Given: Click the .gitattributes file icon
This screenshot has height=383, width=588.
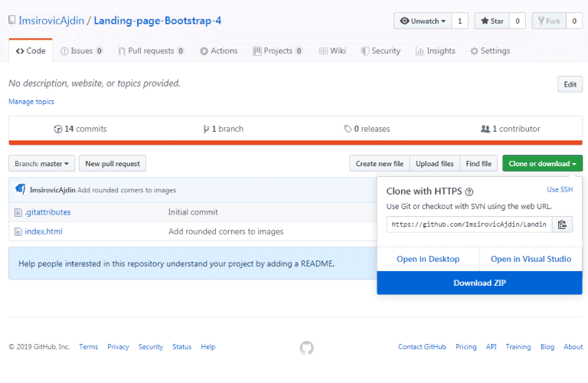Looking at the screenshot, I should coord(18,213).
